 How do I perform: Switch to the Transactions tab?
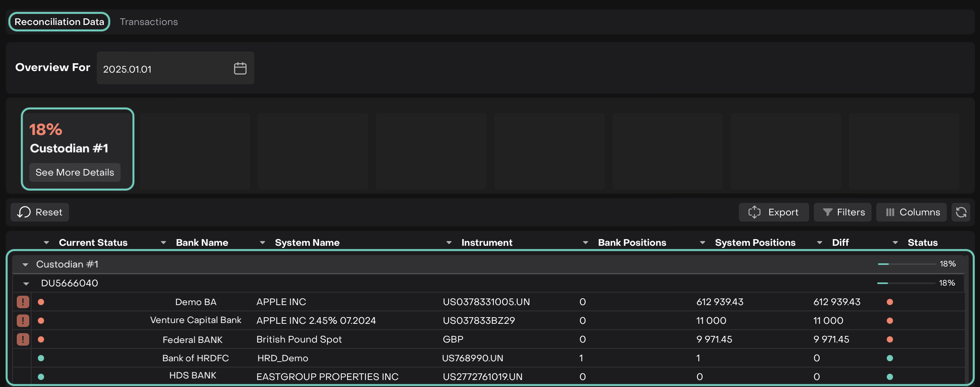click(x=149, y=22)
